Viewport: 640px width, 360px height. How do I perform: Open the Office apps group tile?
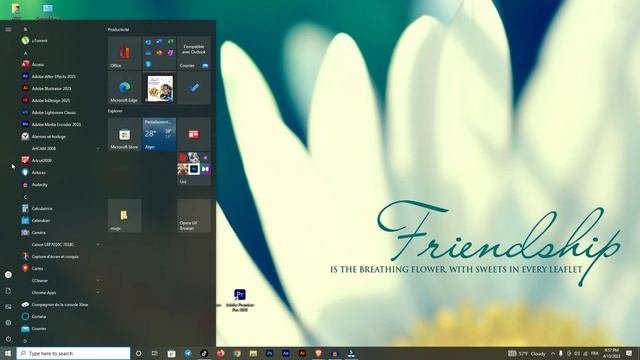coord(159,53)
